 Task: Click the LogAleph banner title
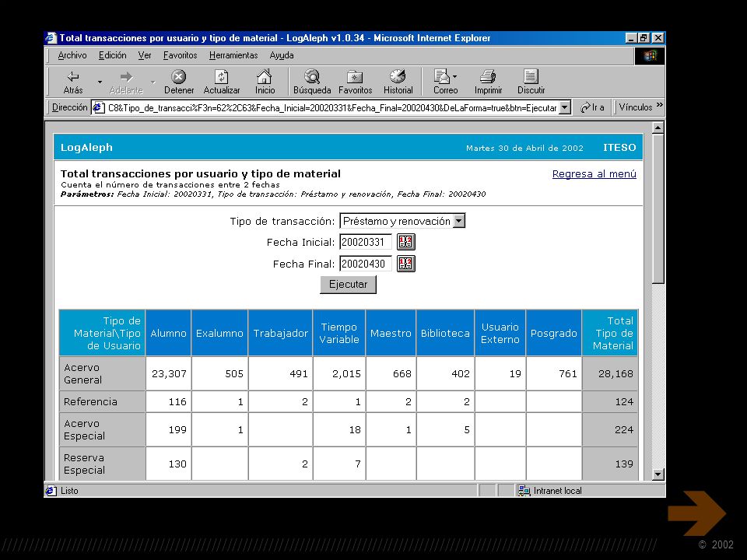coord(86,147)
